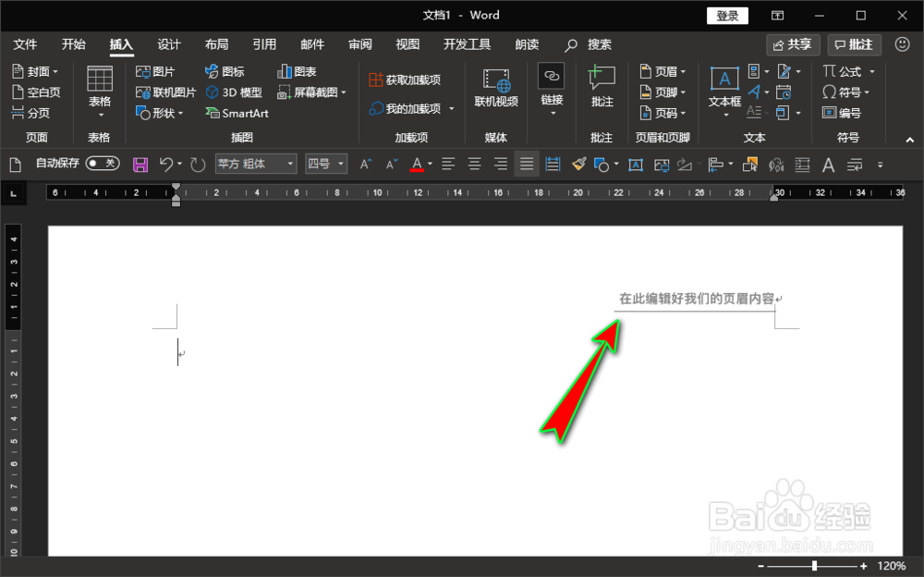Screen dimensions: 924x577
Task: Switch to the 开始 (Home) ribbon tab
Action: pos(73,43)
